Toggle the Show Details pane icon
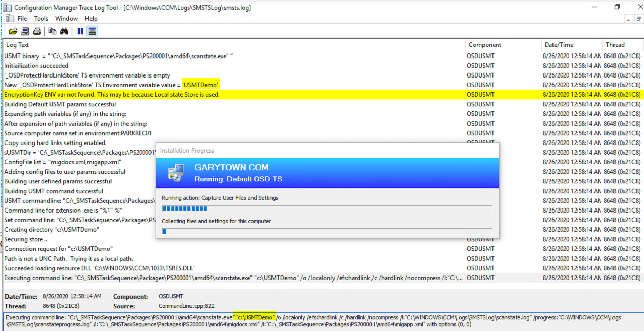This screenshot has height=331, width=644. (92, 31)
